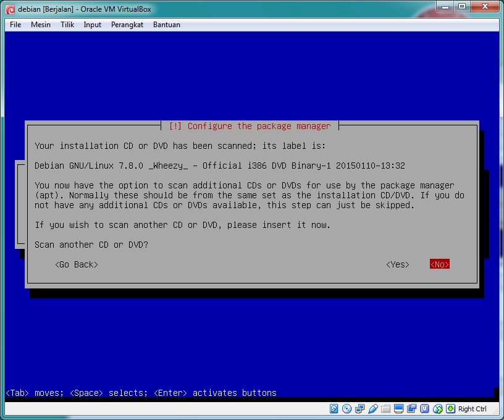504x420 pixels.
Task: Click the Tab moves Space selects help line
Action: (x=141, y=393)
